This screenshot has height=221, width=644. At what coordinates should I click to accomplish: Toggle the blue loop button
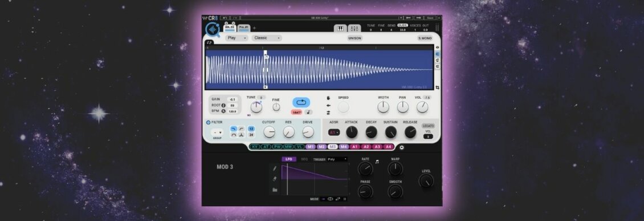301,102
